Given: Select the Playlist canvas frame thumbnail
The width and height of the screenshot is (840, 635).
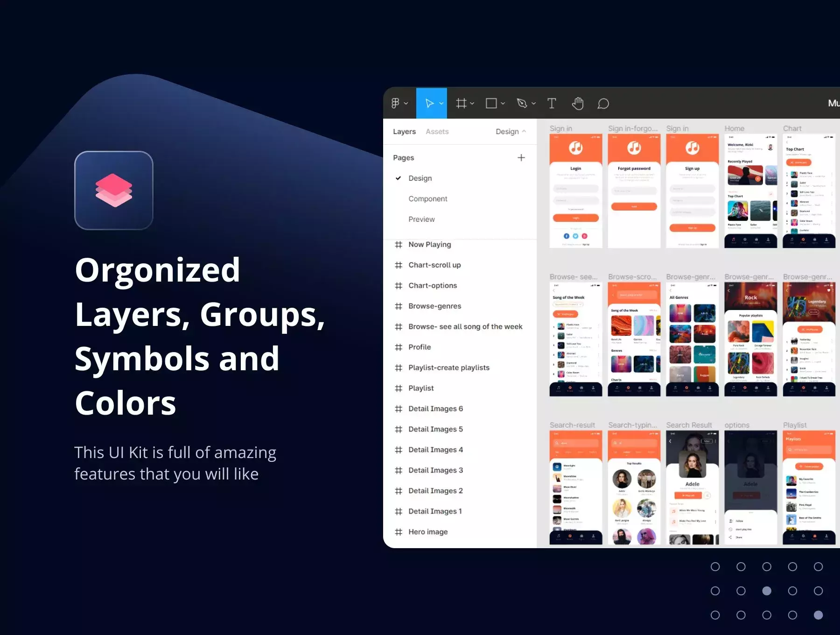Looking at the screenshot, I should pos(809,488).
